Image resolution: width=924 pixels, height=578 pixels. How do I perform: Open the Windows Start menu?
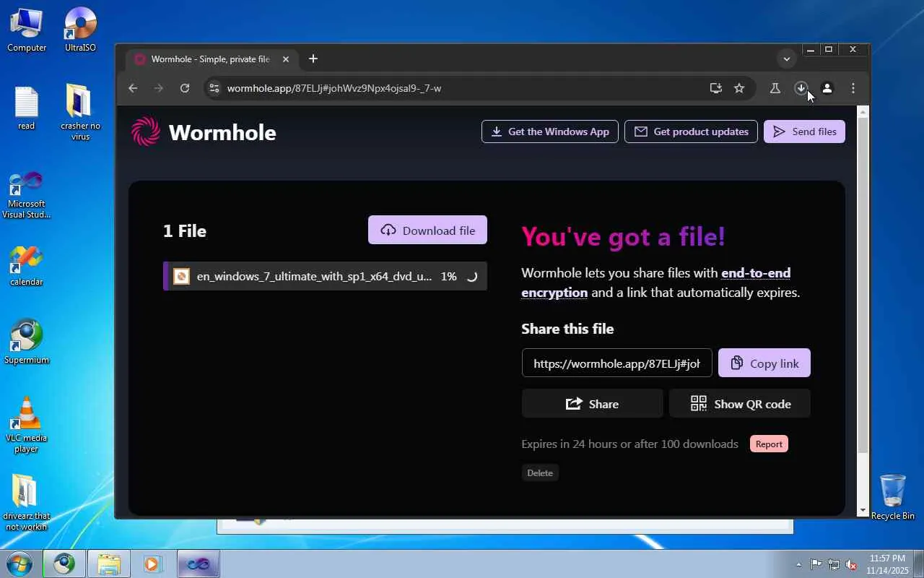pos(19,564)
